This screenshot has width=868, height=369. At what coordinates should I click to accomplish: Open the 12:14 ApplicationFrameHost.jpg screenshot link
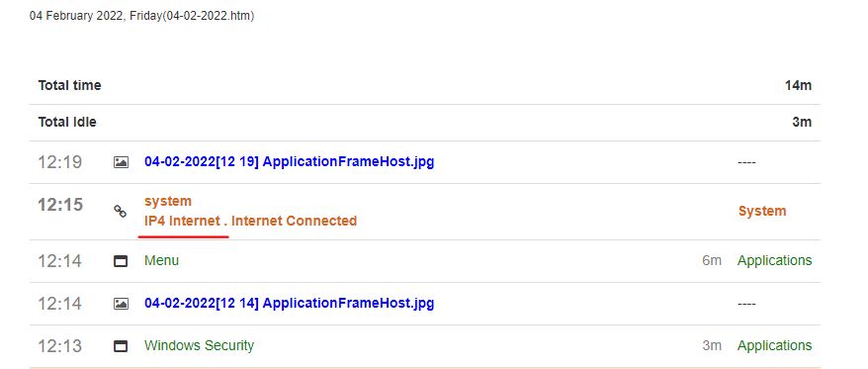click(x=289, y=303)
